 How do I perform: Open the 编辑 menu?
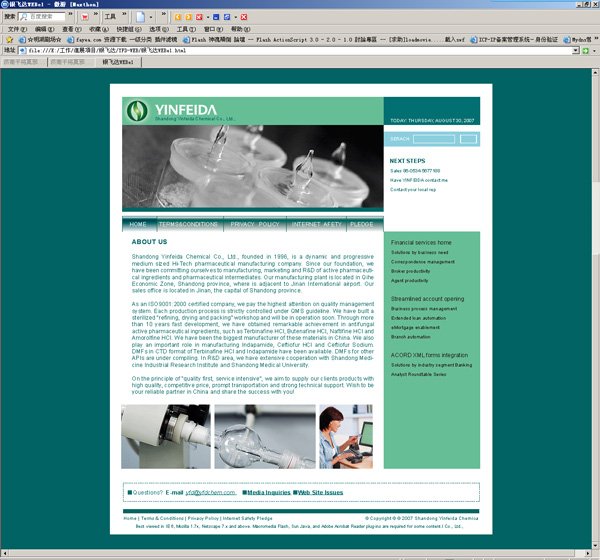point(44,29)
